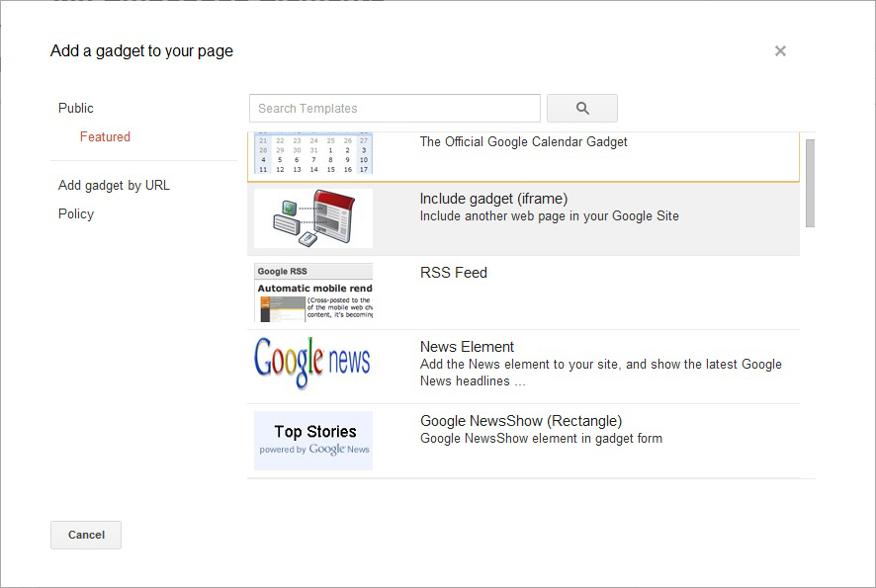Click 'Include another web page in your Google Site'
Viewport: 876px width, 588px height.
549,216
